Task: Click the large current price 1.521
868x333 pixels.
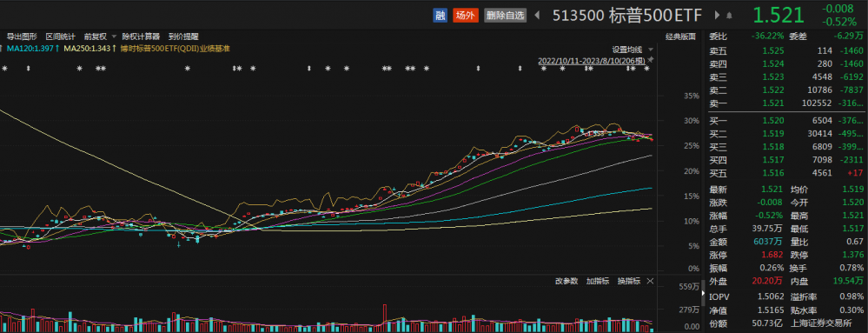Action: [x=779, y=15]
